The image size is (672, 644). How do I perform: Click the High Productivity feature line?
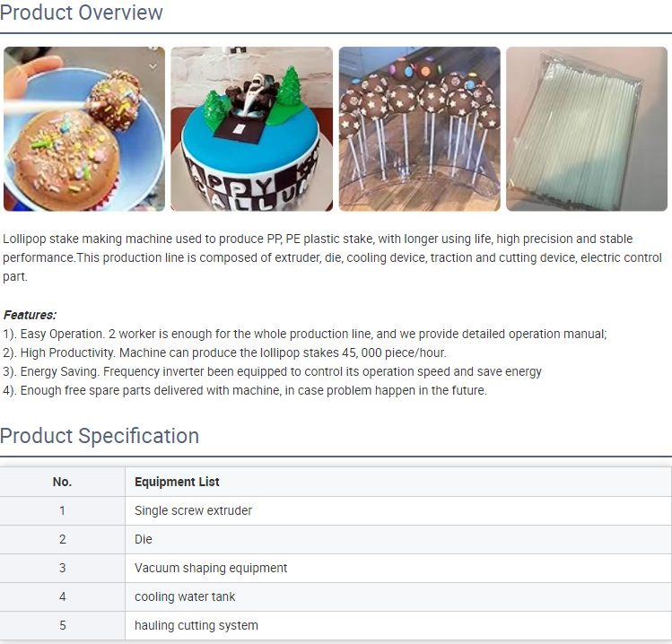point(224,353)
